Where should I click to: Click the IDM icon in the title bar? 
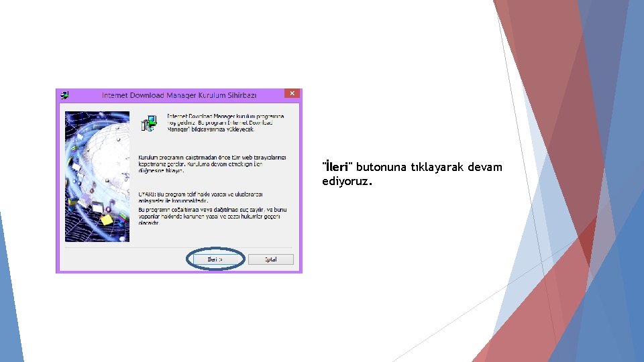[x=64, y=95]
